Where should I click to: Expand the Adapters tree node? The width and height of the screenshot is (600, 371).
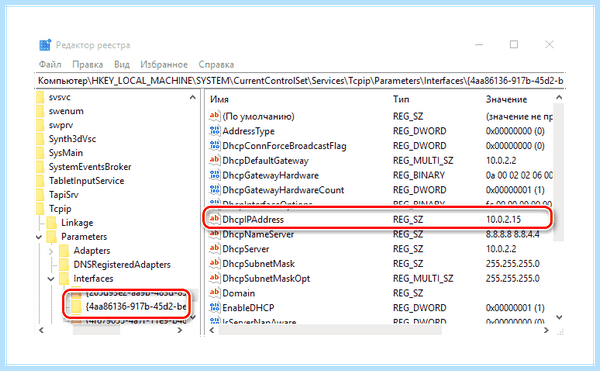pyautogui.click(x=51, y=251)
